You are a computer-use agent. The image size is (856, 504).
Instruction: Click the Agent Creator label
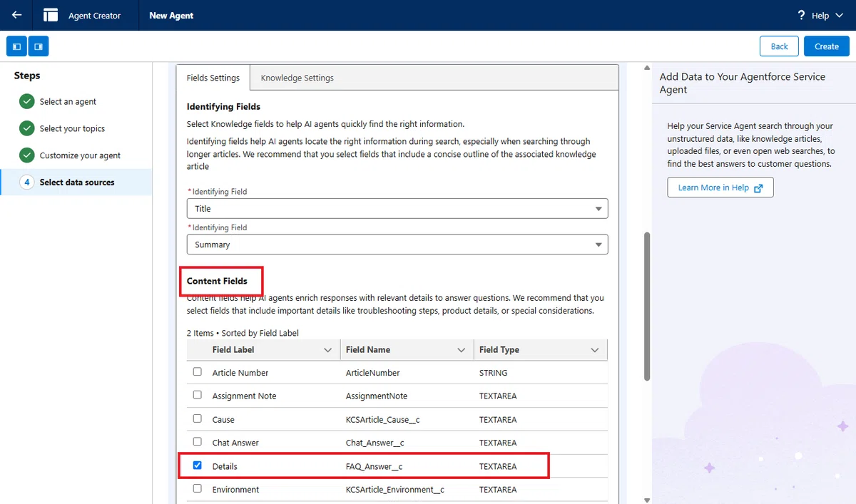click(94, 15)
